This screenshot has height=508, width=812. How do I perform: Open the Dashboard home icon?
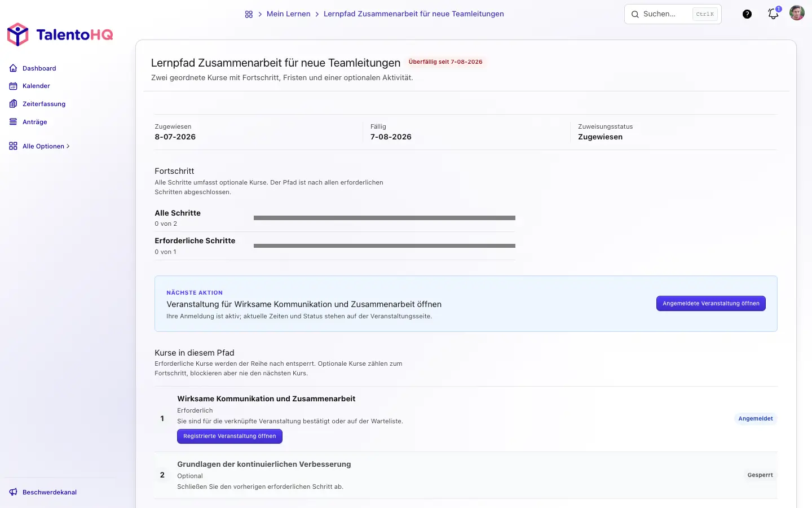point(14,68)
